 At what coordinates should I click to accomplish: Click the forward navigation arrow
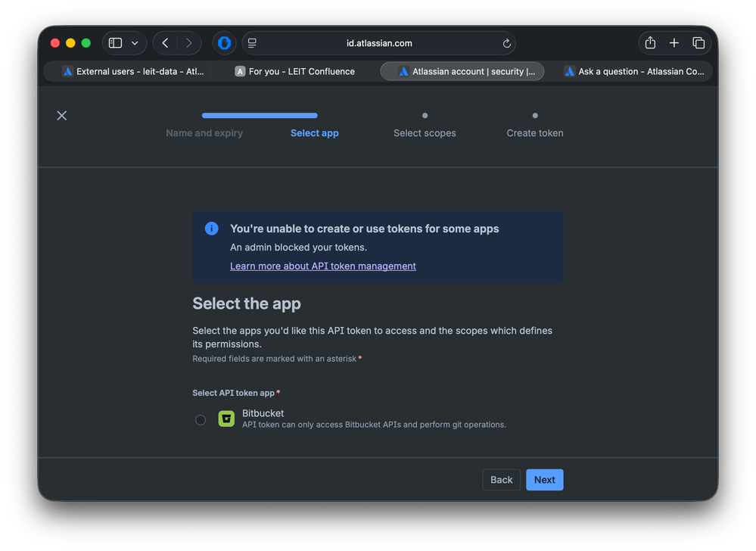click(x=188, y=43)
